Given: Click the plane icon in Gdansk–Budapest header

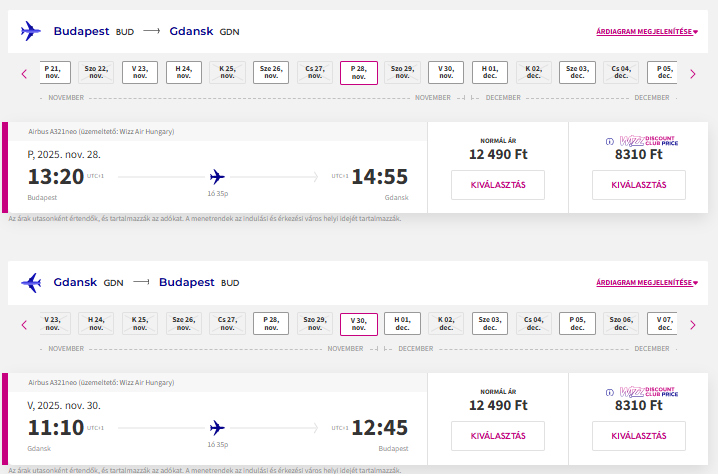Looking at the screenshot, I should 31,283.
